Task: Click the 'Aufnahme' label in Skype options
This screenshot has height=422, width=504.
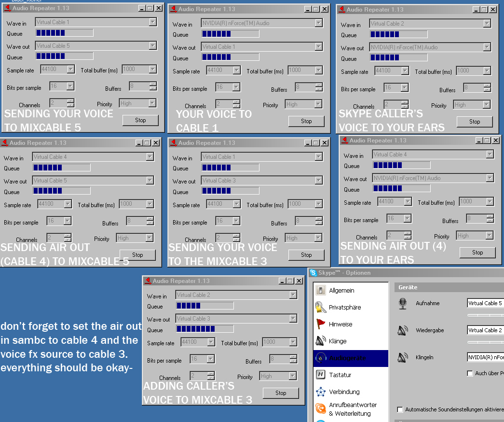Action: 427,303
